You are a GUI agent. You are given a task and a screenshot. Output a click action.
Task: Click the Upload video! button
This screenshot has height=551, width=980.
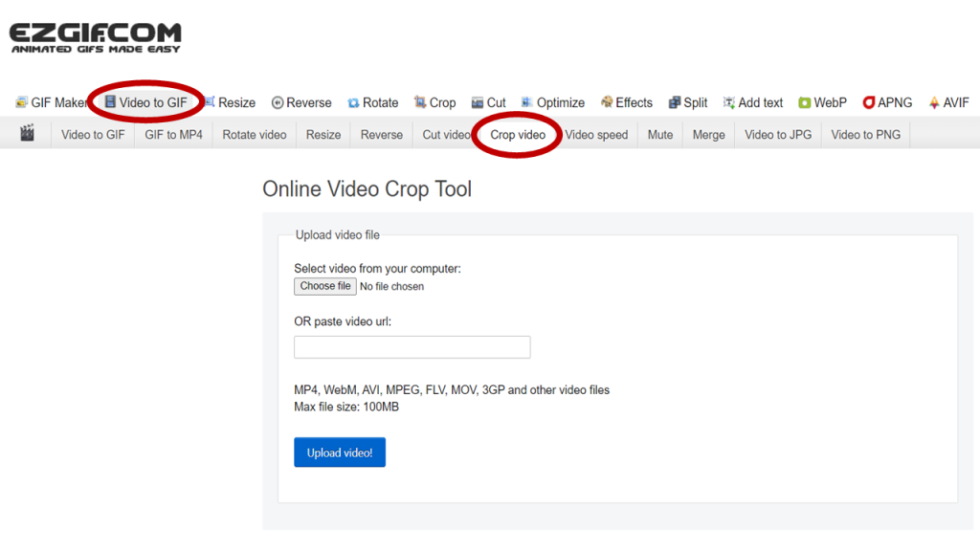pos(339,452)
